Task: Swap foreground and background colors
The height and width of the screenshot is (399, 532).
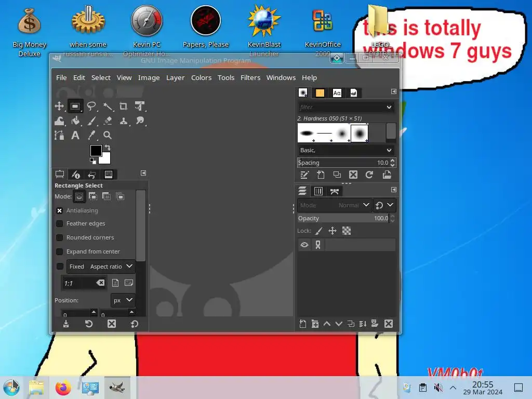Action: (108, 148)
